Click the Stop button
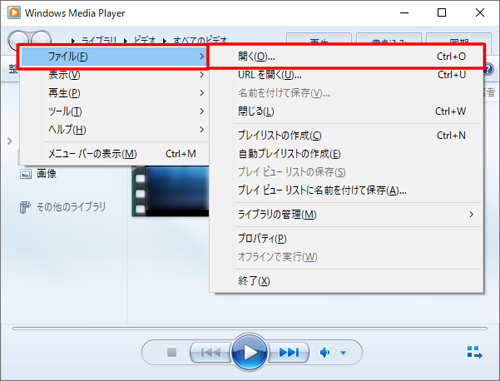Image resolution: width=500 pixels, height=381 pixels. point(171,352)
